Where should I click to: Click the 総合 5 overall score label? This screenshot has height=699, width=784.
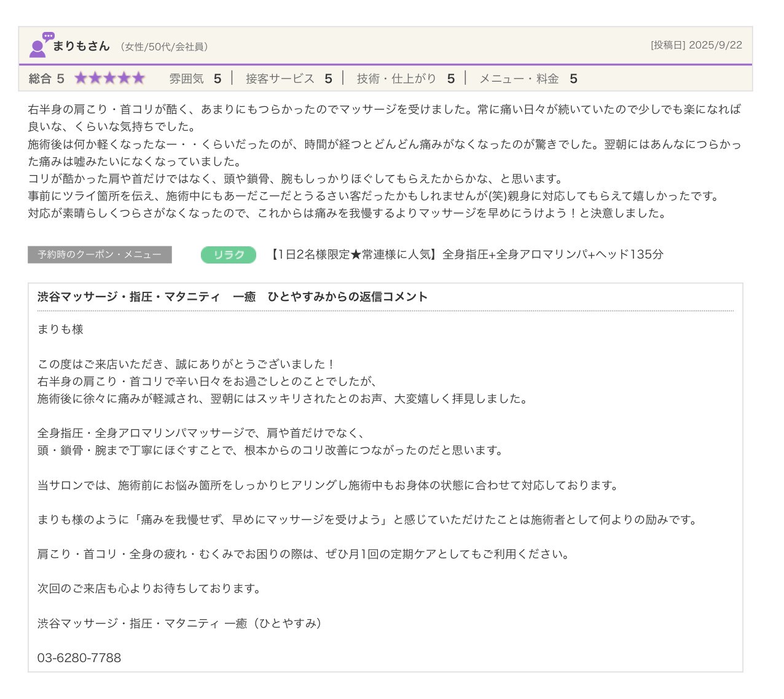tap(46, 79)
